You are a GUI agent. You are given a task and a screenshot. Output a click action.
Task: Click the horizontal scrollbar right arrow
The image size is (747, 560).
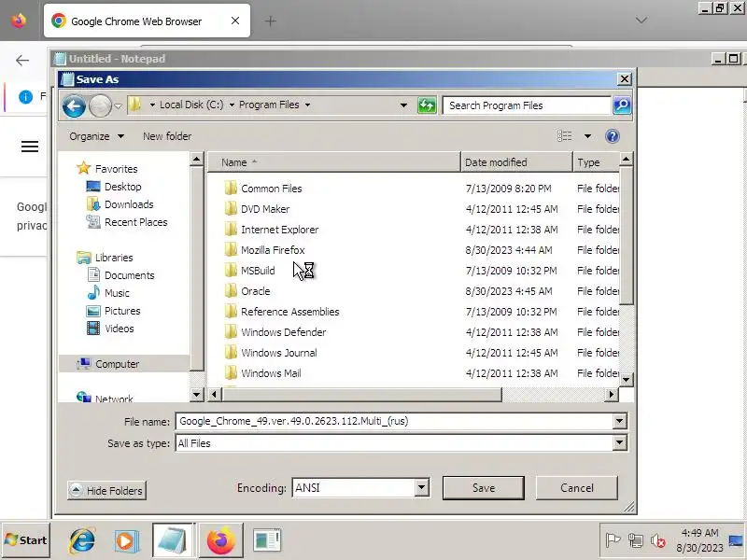[612, 394]
